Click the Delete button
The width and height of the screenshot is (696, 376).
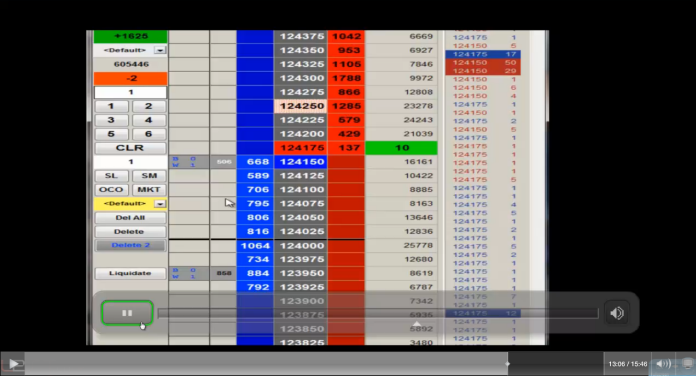(x=130, y=232)
